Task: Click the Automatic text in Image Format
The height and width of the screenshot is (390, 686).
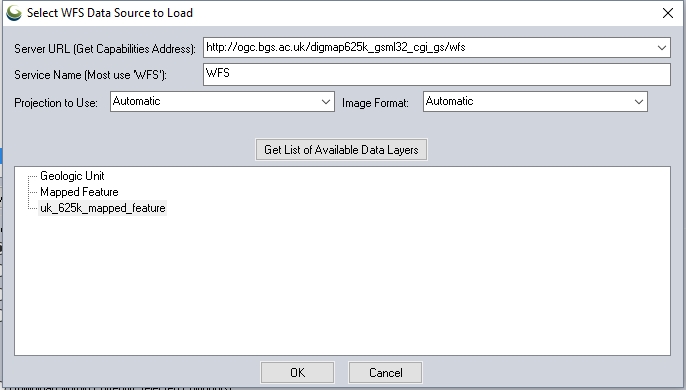Action: pos(449,101)
